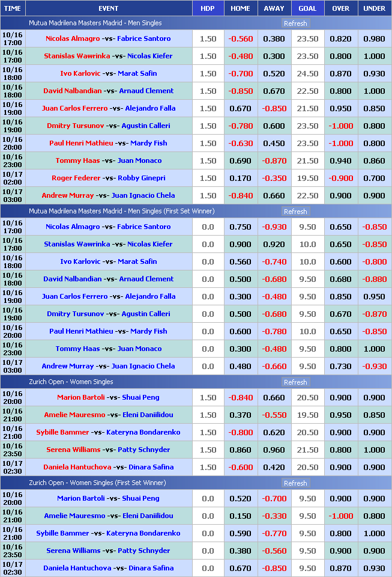Select under odds 0.700 for Federer vs Ginepri
Image resolution: width=392 pixels, height=577 pixels.
tap(375, 178)
